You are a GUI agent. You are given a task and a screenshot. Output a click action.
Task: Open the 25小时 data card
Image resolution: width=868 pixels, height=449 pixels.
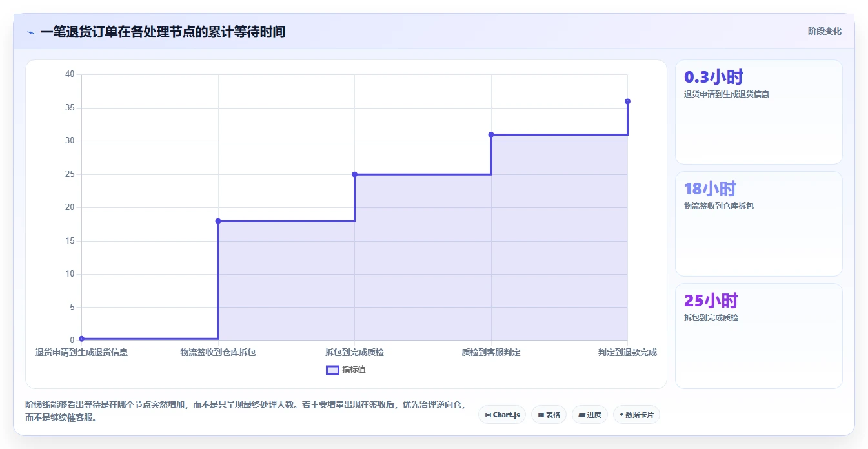coord(759,336)
